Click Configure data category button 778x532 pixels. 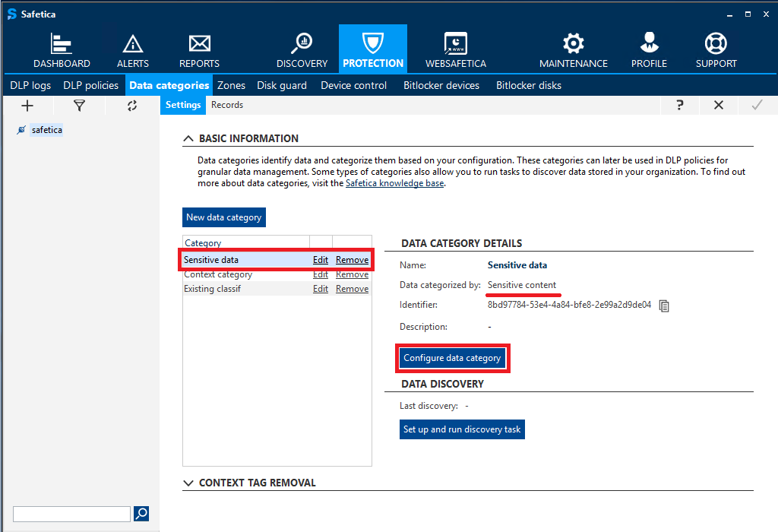click(452, 358)
